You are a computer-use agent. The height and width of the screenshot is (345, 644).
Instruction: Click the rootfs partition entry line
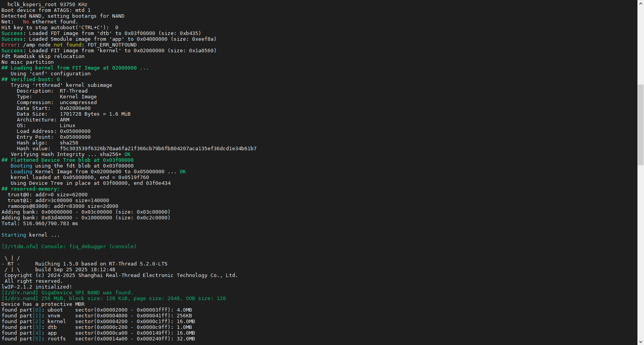98,339
